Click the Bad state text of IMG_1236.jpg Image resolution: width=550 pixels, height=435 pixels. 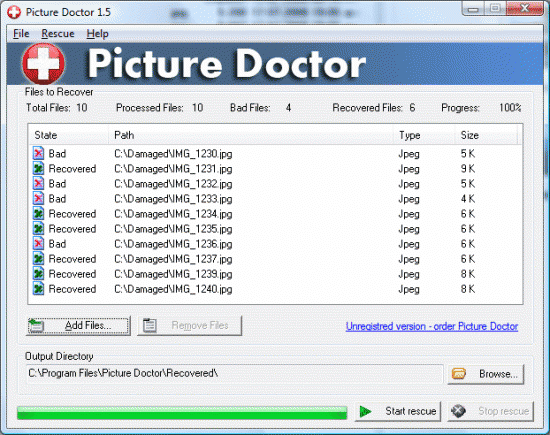pos(57,244)
